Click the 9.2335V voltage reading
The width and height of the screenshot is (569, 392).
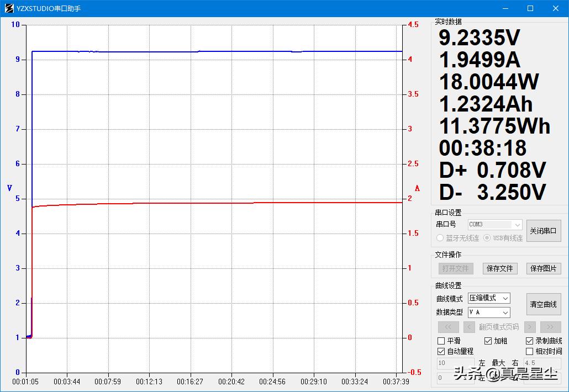480,38
